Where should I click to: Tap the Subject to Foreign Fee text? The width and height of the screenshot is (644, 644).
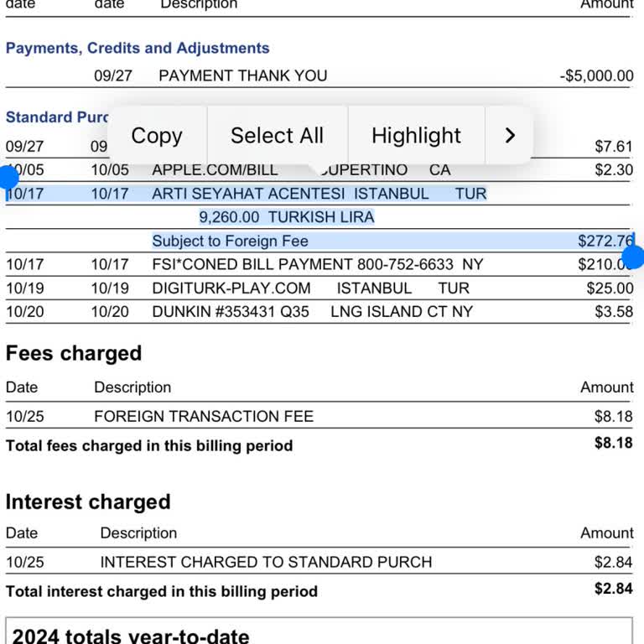[x=230, y=241]
